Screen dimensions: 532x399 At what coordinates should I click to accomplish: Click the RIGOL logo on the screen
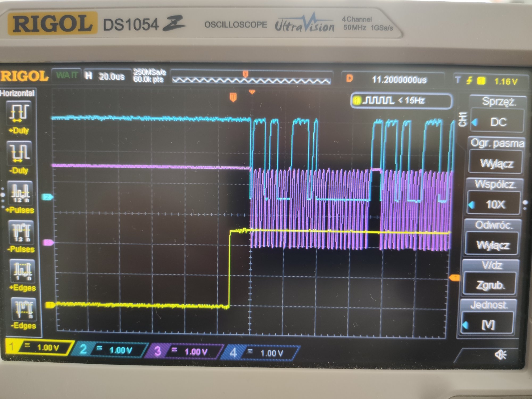point(24,76)
